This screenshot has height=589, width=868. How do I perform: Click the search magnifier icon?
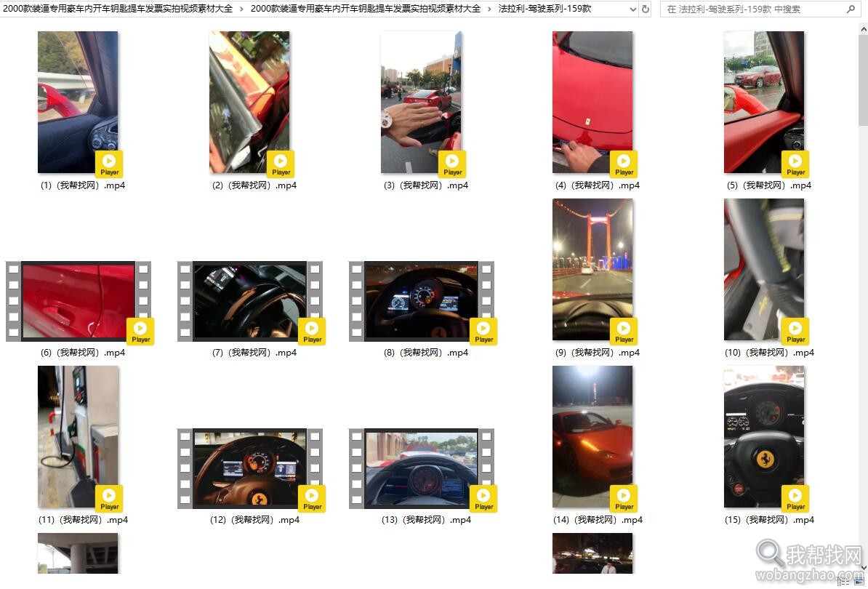pyautogui.click(x=851, y=9)
